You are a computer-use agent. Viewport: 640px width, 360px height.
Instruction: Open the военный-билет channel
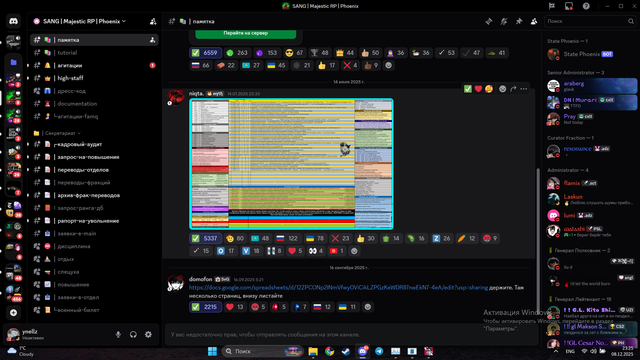click(x=94, y=310)
